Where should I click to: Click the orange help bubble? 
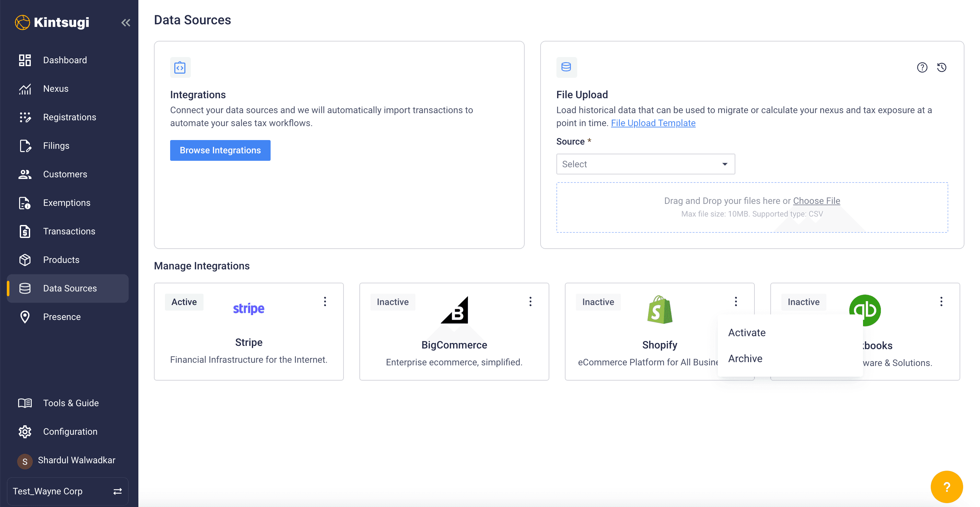[x=946, y=487]
